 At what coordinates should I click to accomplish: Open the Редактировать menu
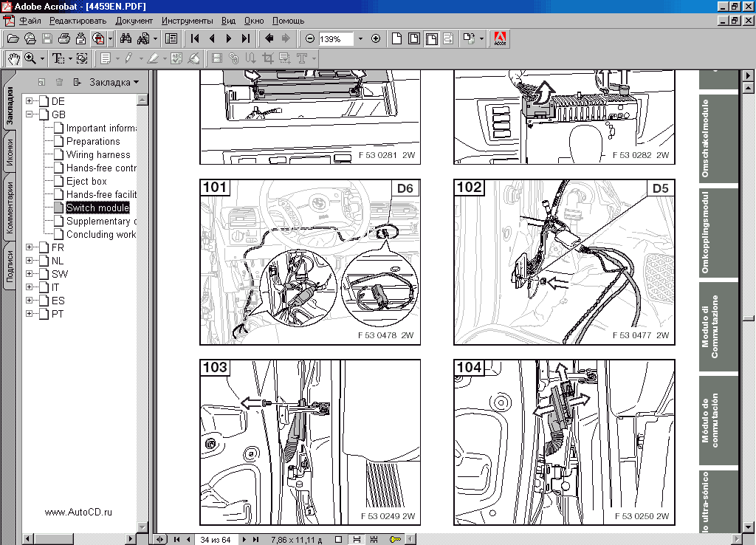[78, 21]
